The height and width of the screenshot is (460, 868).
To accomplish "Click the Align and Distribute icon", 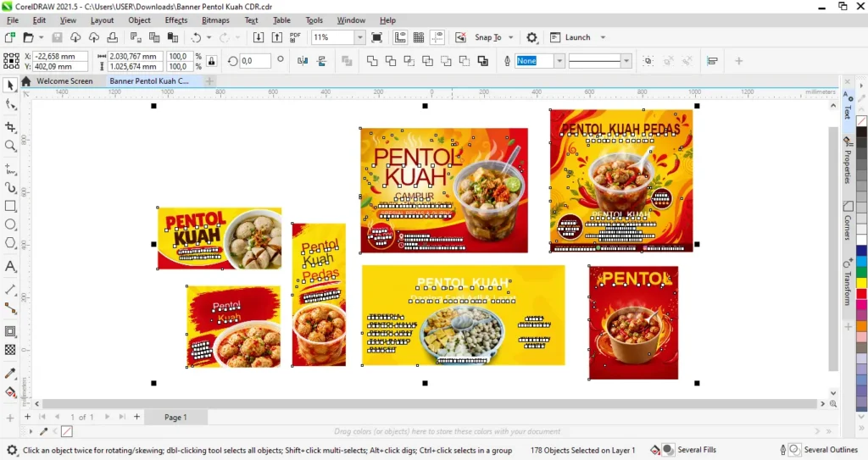I will pyautogui.click(x=712, y=61).
